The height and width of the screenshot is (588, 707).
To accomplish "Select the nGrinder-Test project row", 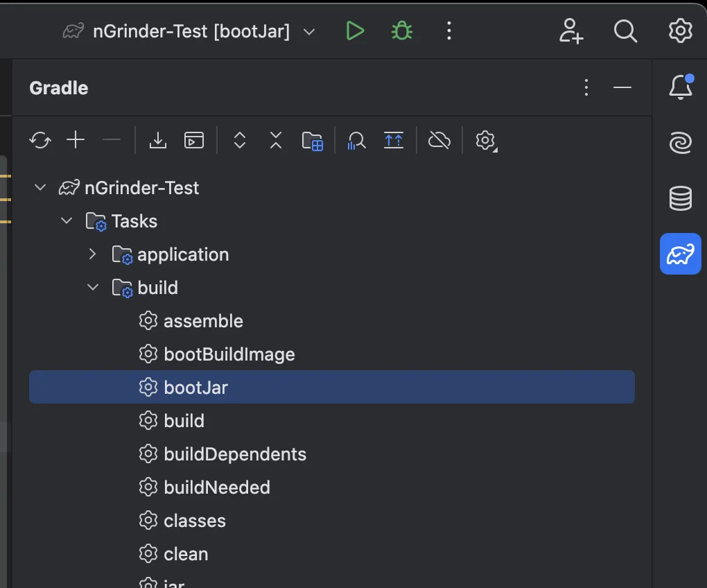I will pos(332,188).
